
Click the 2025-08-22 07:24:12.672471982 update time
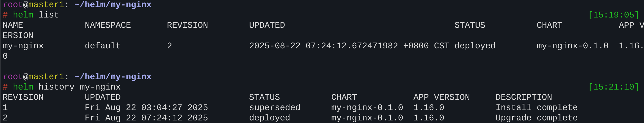(x=323, y=46)
